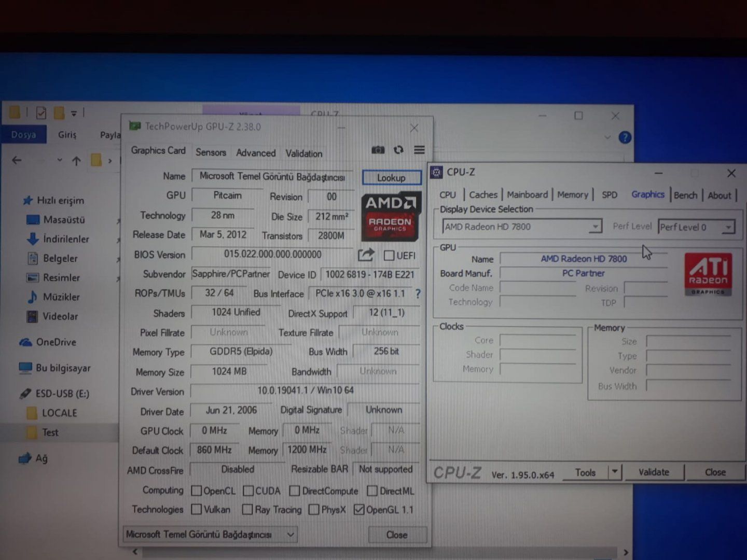Viewport: 747px width, 560px height.
Task: Switch to the CPU-Z Mainboard tab
Action: pyautogui.click(x=527, y=195)
